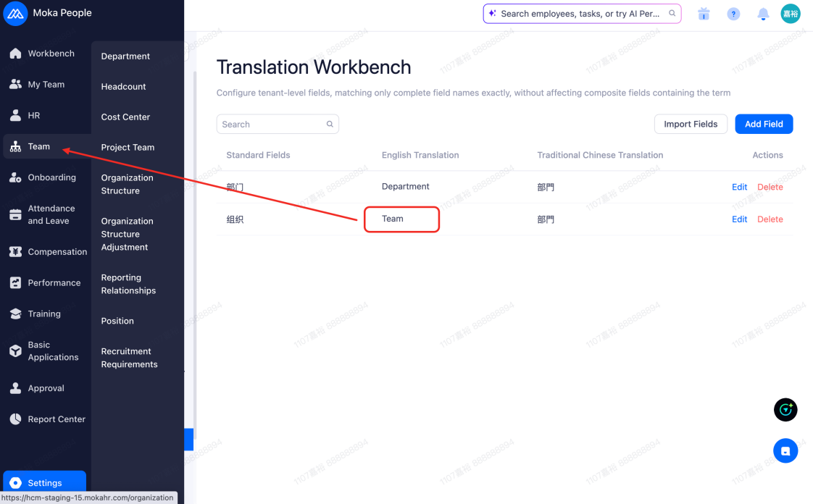The image size is (813, 504).
Task: Go to Settings in the sidebar
Action: point(45,482)
